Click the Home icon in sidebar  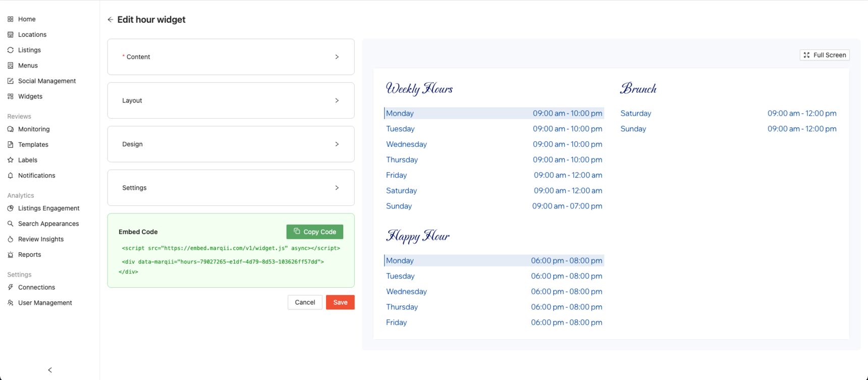[x=11, y=19]
